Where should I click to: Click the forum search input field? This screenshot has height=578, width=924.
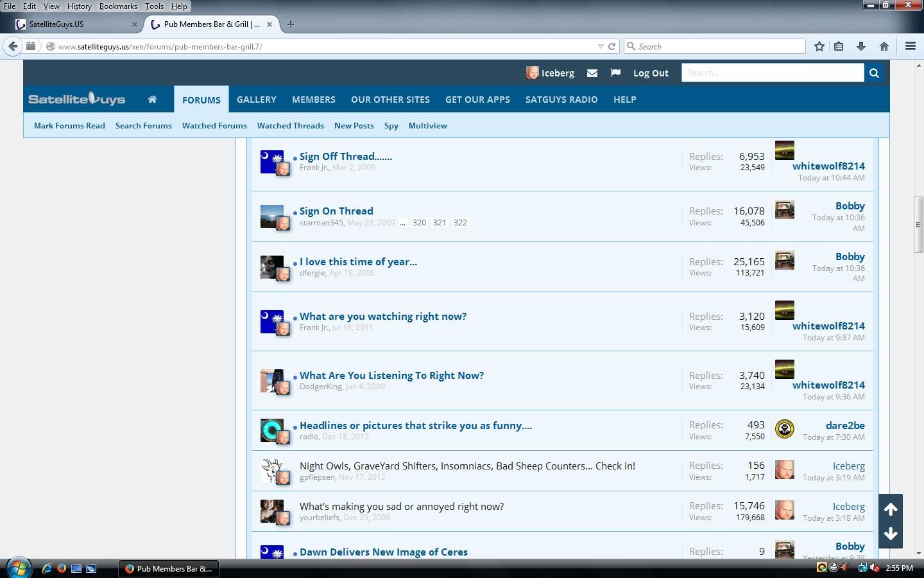pyautogui.click(x=773, y=73)
